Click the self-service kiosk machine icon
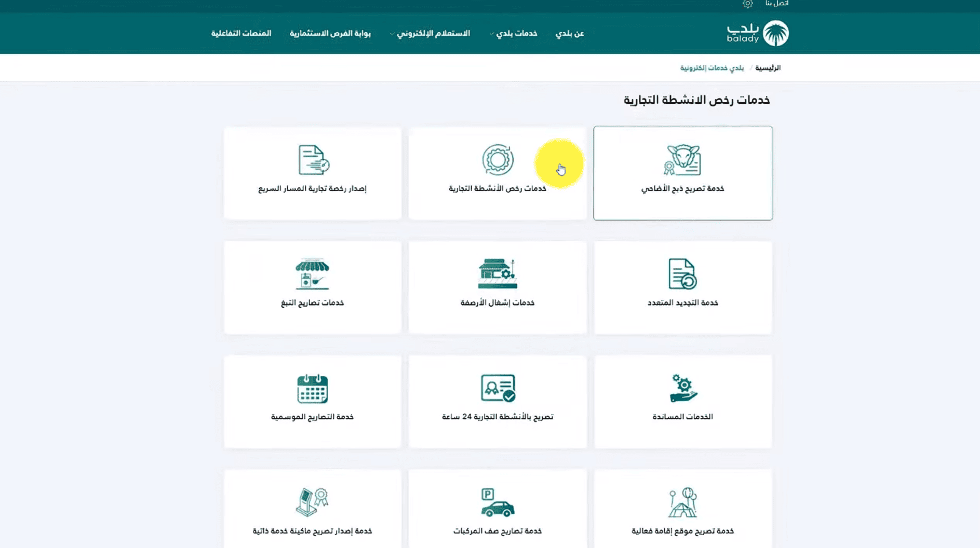This screenshot has width=980, height=548. [x=312, y=502]
